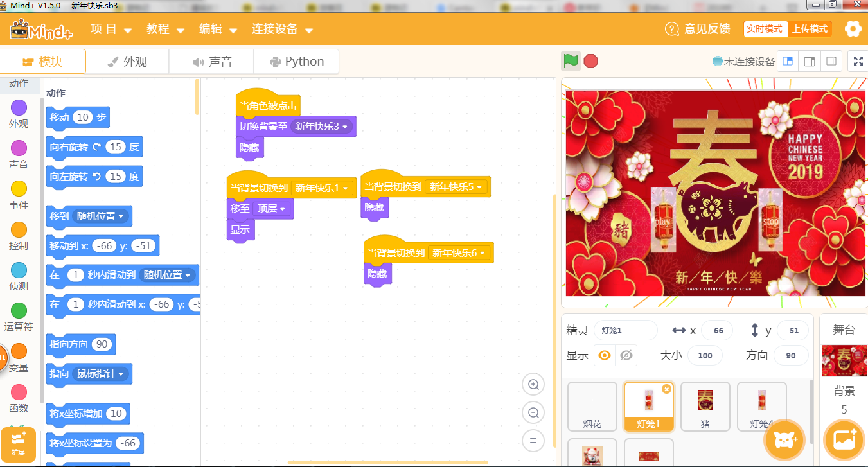Viewport: 868px width, 467px height.
Task: Open 随机位置 dropdown in glide block
Action: pos(168,275)
